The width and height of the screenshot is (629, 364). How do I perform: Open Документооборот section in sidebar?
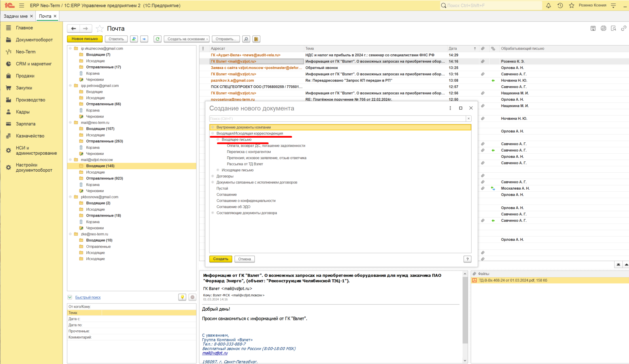click(x=34, y=40)
